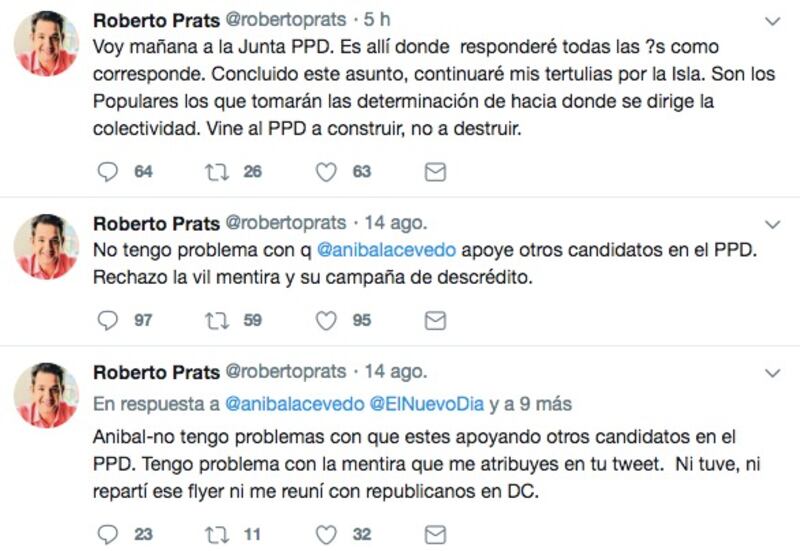Open options chevron on the Junta PPD tweet
800x551 pixels.
pos(772,21)
